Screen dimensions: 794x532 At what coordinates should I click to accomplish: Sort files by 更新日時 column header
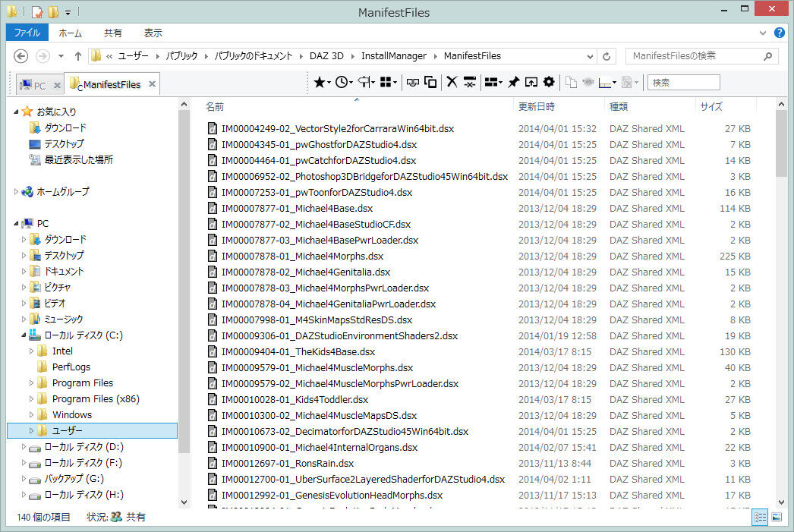(x=537, y=106)
